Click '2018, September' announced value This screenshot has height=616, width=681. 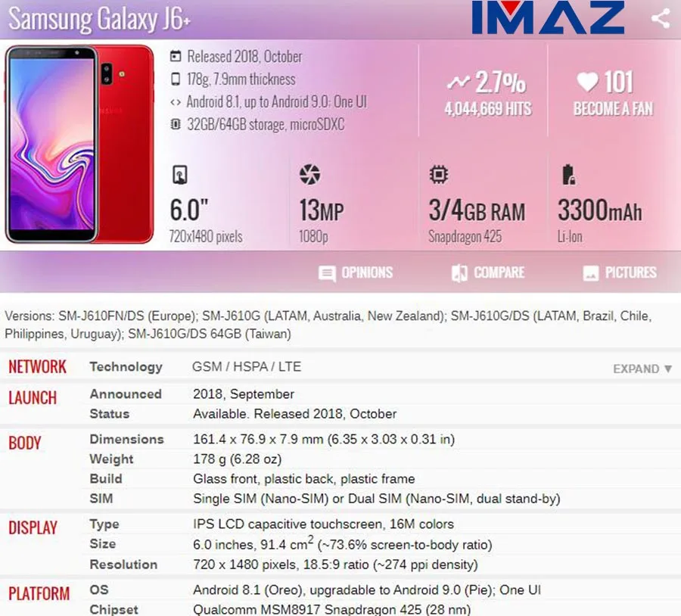coord(244,394)
